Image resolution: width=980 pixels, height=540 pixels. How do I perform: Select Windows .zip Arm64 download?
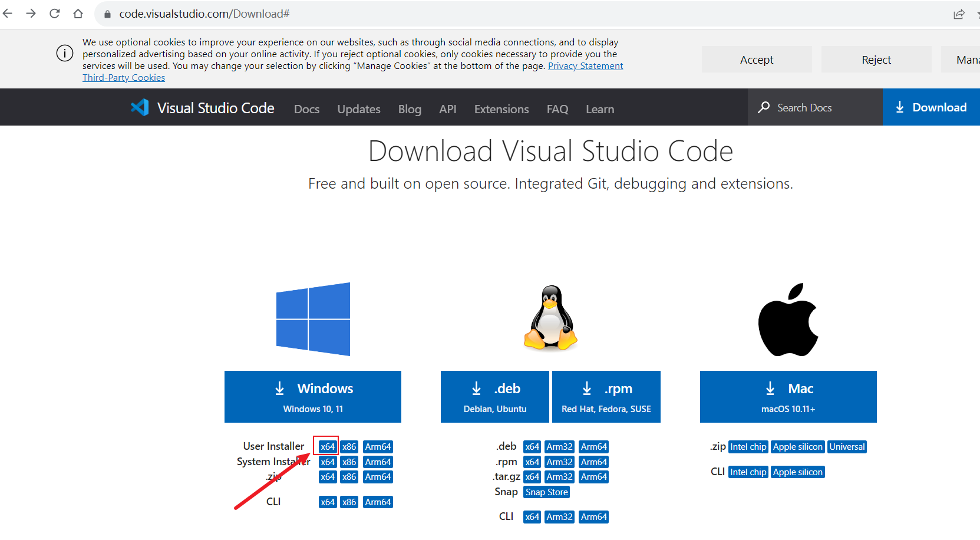(x=378, y=477)
